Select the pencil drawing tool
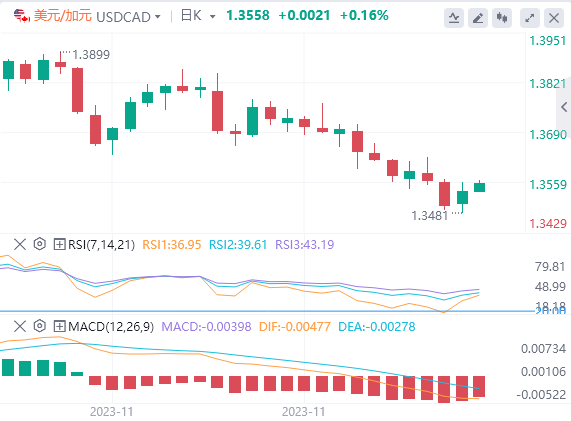 pyautogui.click(x=478, y=18)
